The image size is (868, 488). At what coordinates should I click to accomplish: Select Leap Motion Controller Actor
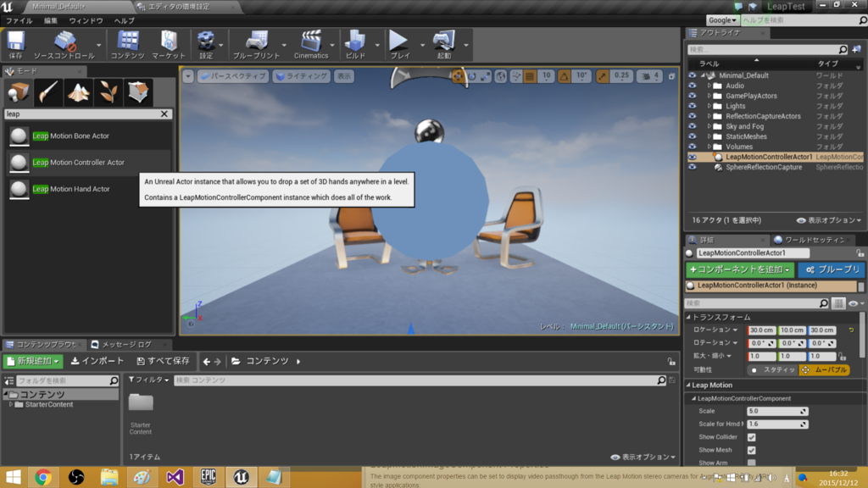pos(88,163)
